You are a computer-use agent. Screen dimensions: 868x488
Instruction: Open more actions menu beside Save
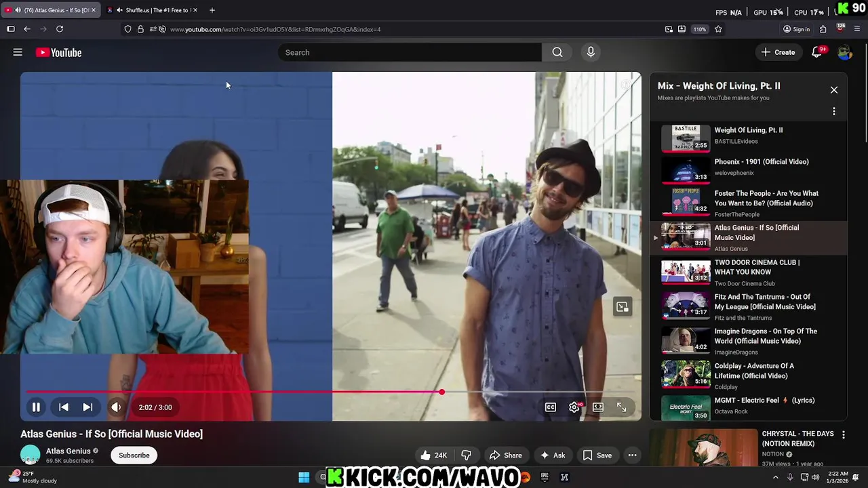coord(632,455)
